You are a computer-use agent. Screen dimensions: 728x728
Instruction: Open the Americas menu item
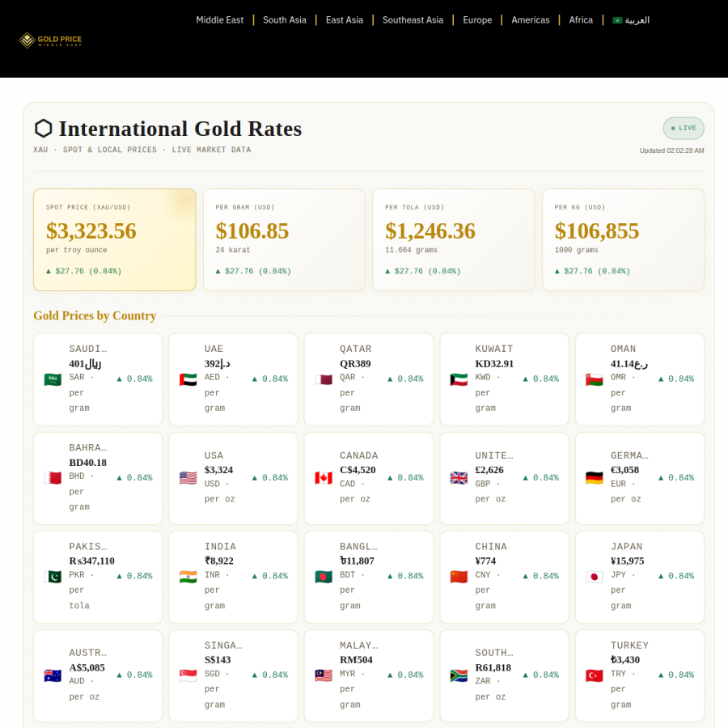[x=530, y=20]
